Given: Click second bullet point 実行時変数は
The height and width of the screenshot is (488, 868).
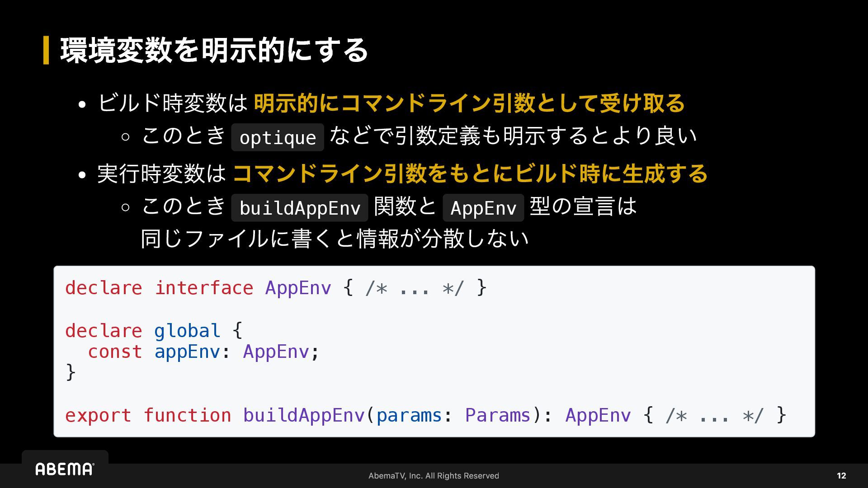Looking at the screenshot, I should point(161,174).
